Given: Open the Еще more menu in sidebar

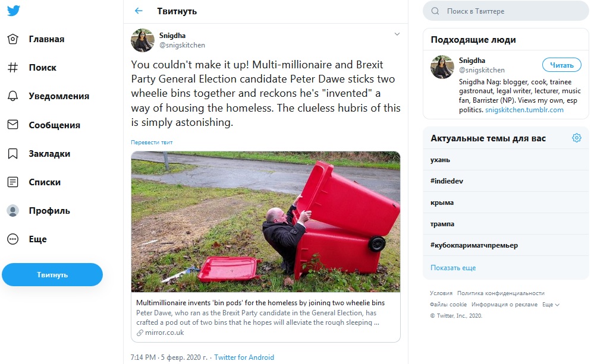Looking at the screenshot, I should [13, 239].
